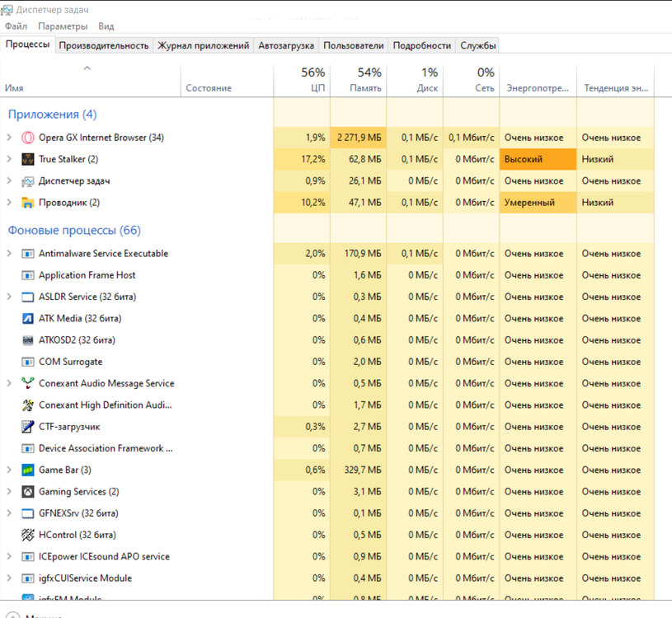This screenshot has width=672, height=618.
Task: Click the Antimalware Service Executable icon
Action: (28, 254)
